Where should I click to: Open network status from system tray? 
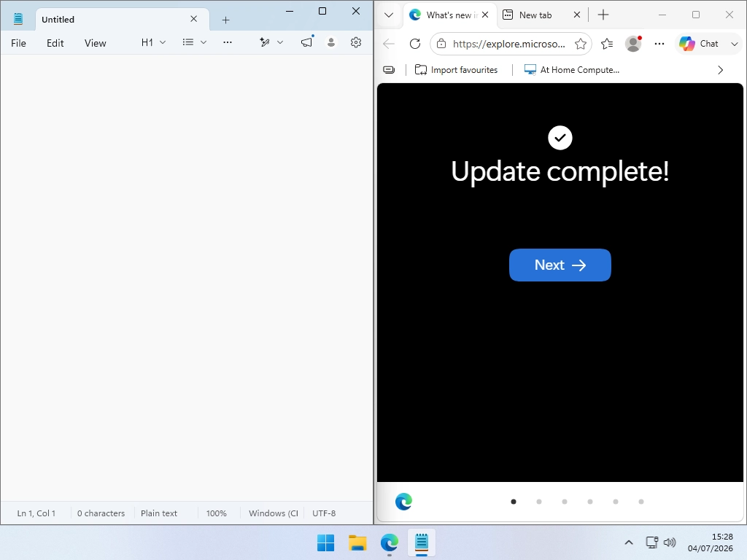(651, 542)
